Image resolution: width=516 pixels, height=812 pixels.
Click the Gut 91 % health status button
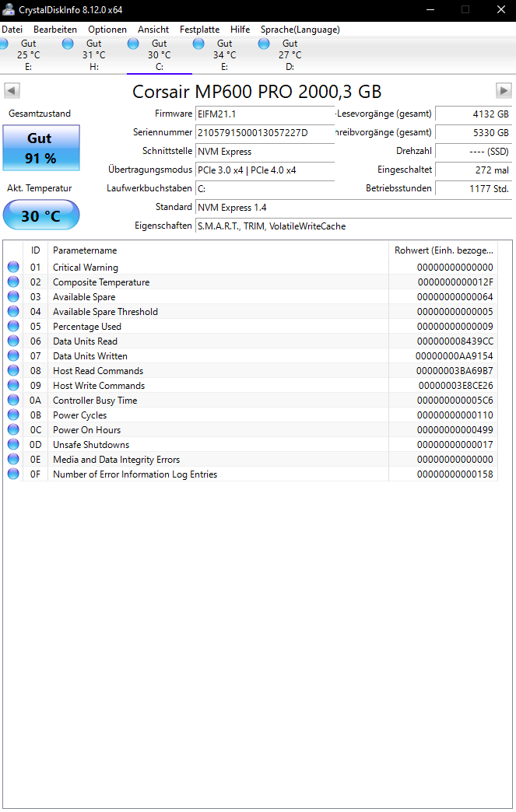[x=41, y=148]
